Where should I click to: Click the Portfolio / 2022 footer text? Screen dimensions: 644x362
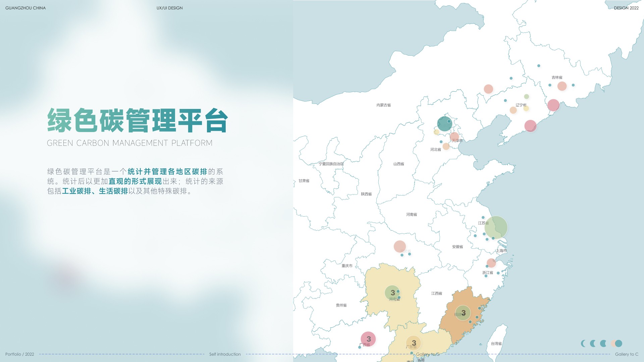(20, 354)
